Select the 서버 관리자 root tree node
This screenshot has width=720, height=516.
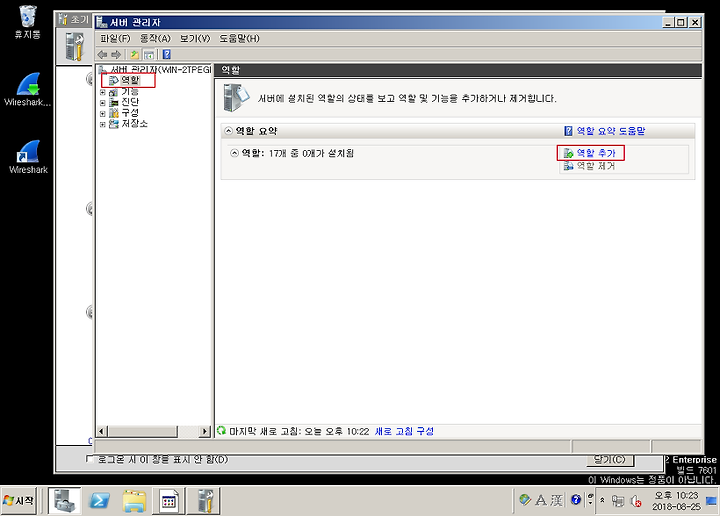click(x=160, y=70)
